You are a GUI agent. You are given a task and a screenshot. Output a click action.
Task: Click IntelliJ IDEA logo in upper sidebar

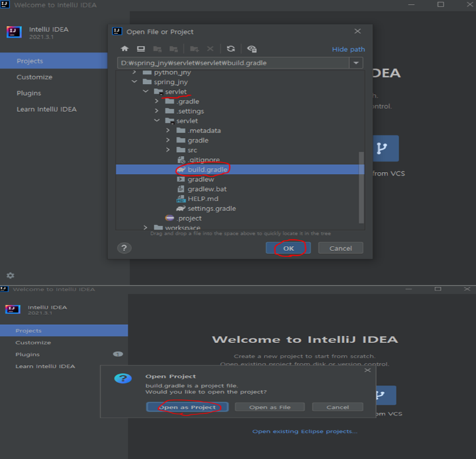coord(14,32)
